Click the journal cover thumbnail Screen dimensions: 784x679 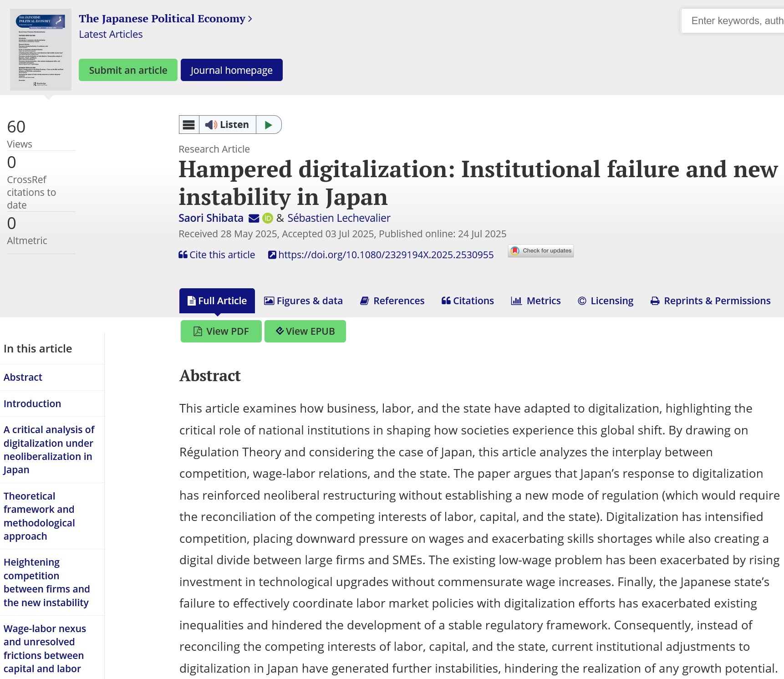pos(41,49)
